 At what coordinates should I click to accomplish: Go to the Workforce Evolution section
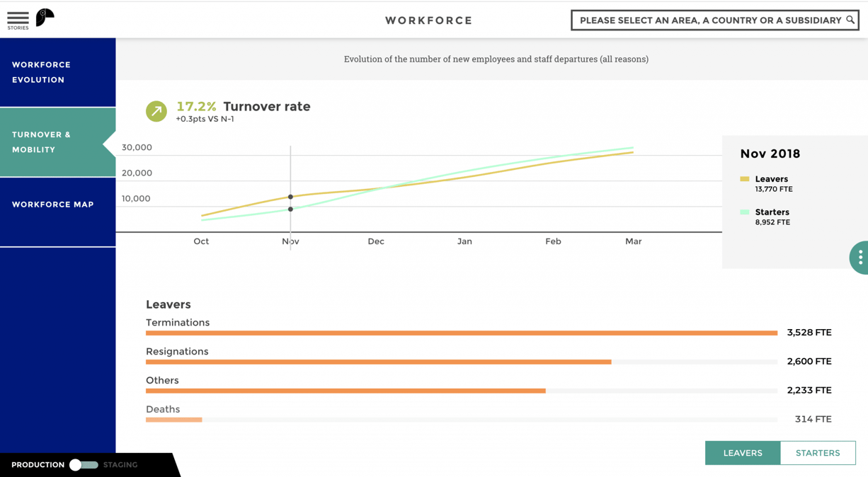(x=53, y=72)
